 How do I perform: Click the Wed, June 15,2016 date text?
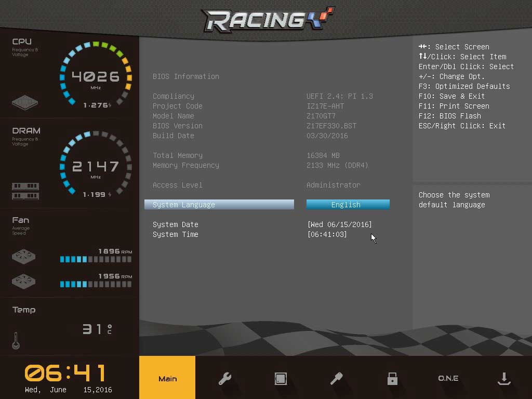click(69, 390)
